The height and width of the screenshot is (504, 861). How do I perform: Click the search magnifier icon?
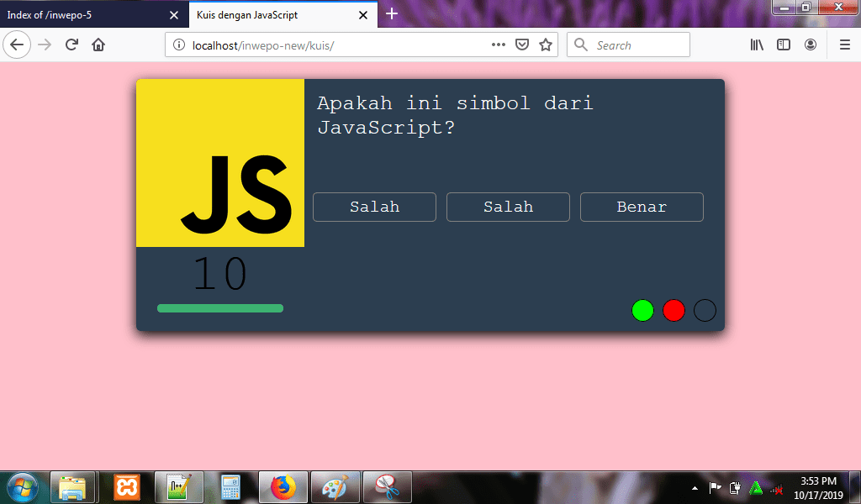click(x=581, y=45)
